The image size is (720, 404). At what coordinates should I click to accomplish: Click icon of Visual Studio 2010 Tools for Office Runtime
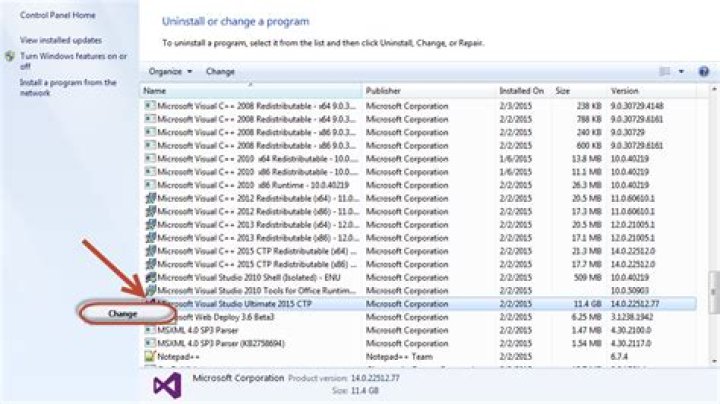[150, 290]
